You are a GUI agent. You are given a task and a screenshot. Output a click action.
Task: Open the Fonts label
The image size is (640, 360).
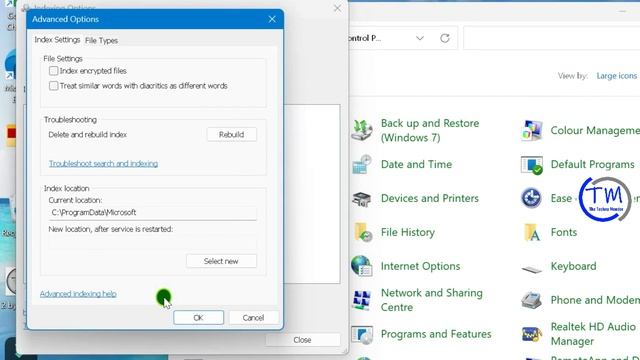pos(564,232)
